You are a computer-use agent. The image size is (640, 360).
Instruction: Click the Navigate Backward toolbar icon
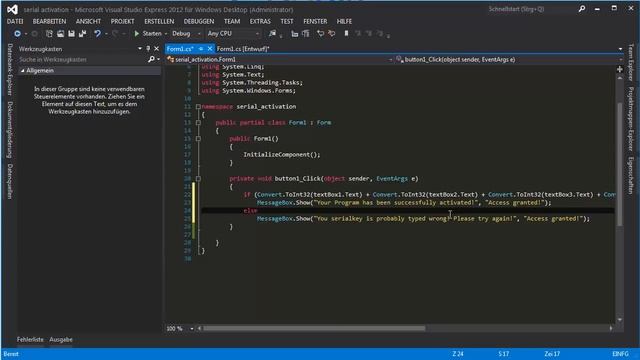click(x=17, y=33)
